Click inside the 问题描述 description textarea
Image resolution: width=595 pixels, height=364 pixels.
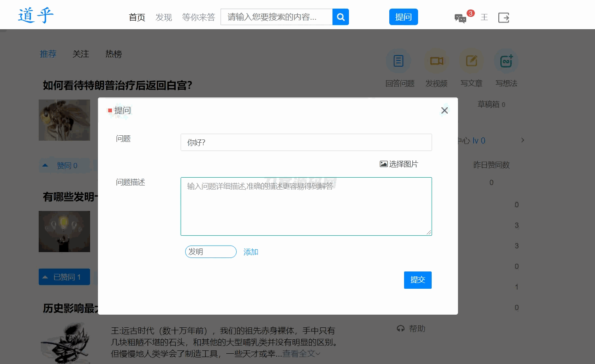click(x=306, y=206)
